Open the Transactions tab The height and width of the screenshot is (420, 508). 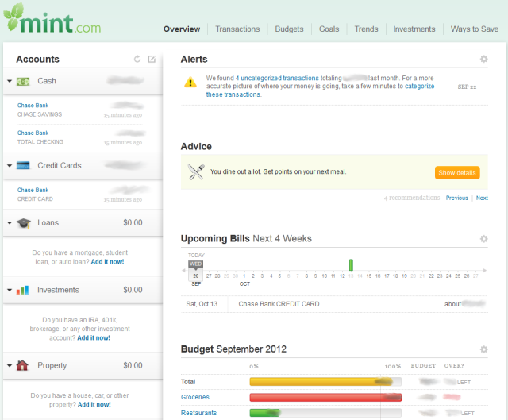point(237,29)
